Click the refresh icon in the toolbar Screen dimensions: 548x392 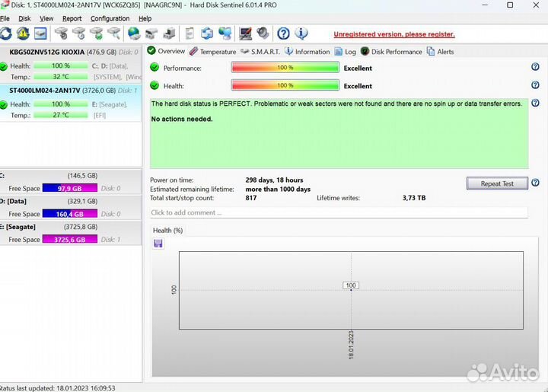tap(6, 33)
